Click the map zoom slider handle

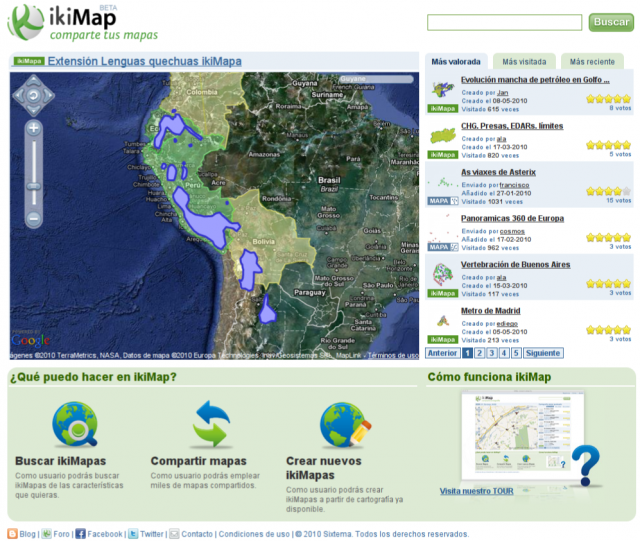pos(33,186)
